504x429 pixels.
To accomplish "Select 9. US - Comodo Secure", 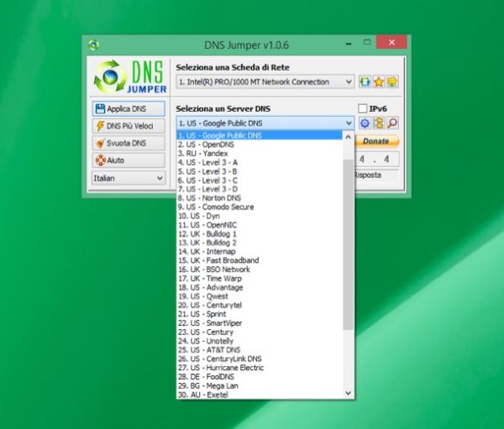I will coord(260,207).
